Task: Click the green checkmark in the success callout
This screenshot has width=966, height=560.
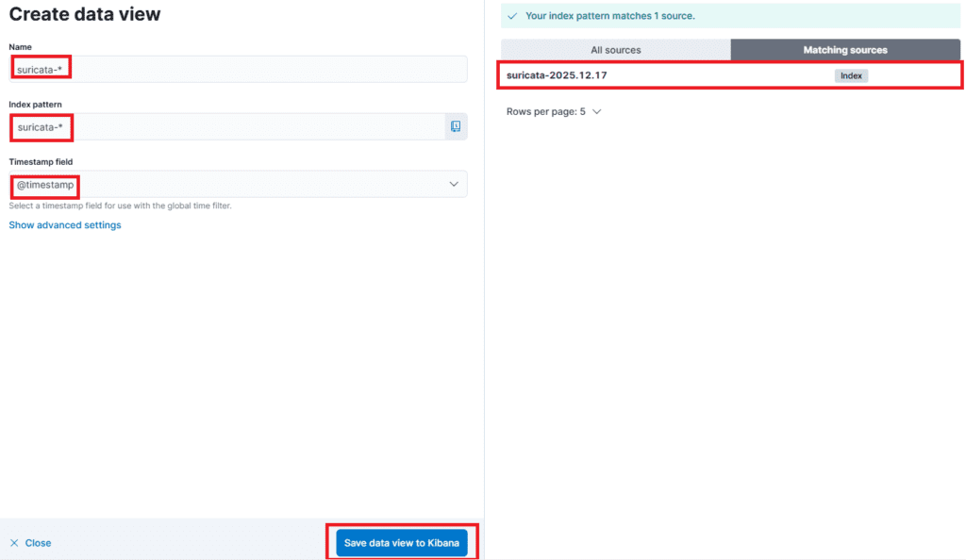Action: tap(512, 16)
